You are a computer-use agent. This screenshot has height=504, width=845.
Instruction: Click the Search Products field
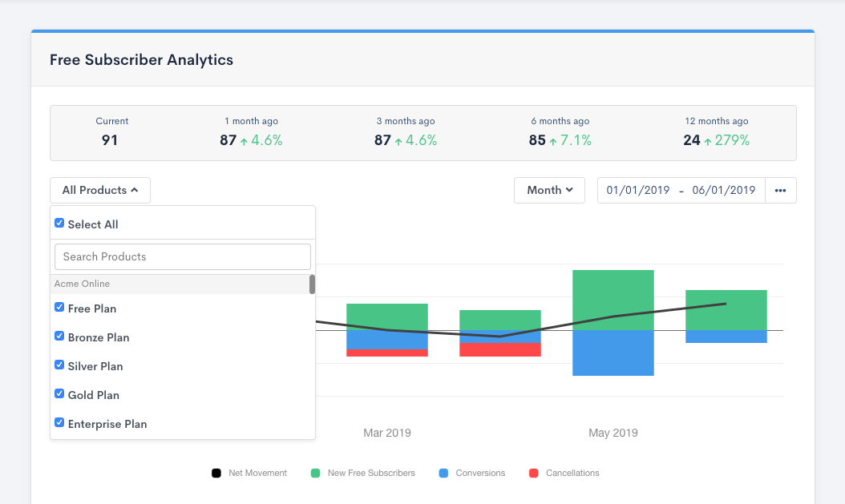tap(182, 256)
